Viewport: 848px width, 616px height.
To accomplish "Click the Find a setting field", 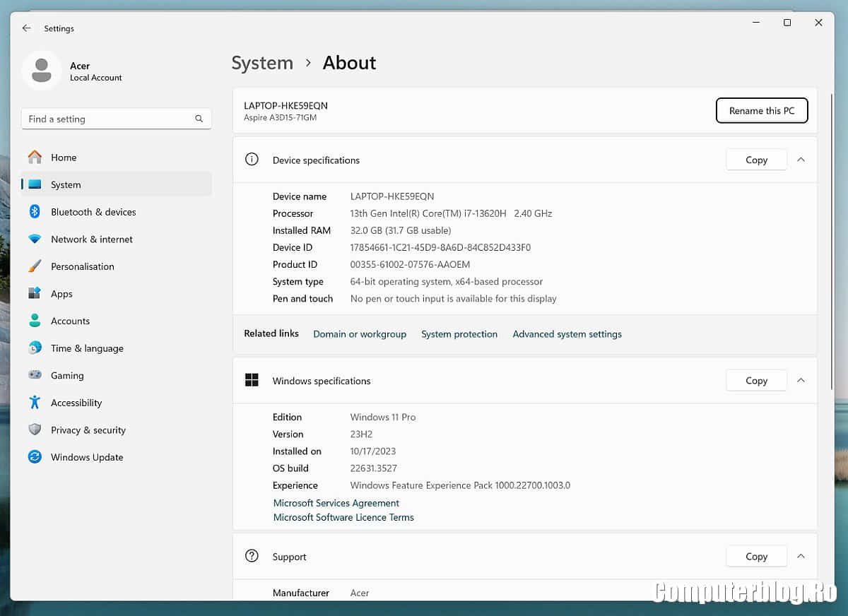I will point(106,119).
